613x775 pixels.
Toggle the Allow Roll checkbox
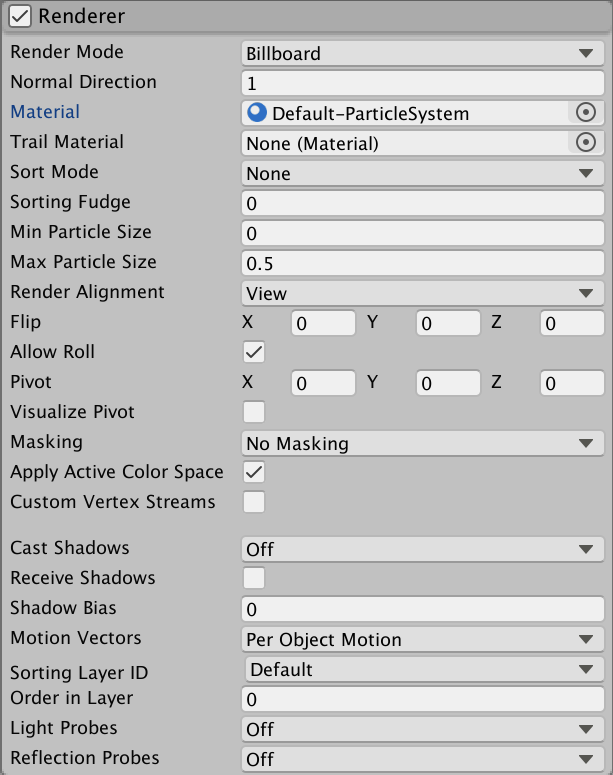254,352
